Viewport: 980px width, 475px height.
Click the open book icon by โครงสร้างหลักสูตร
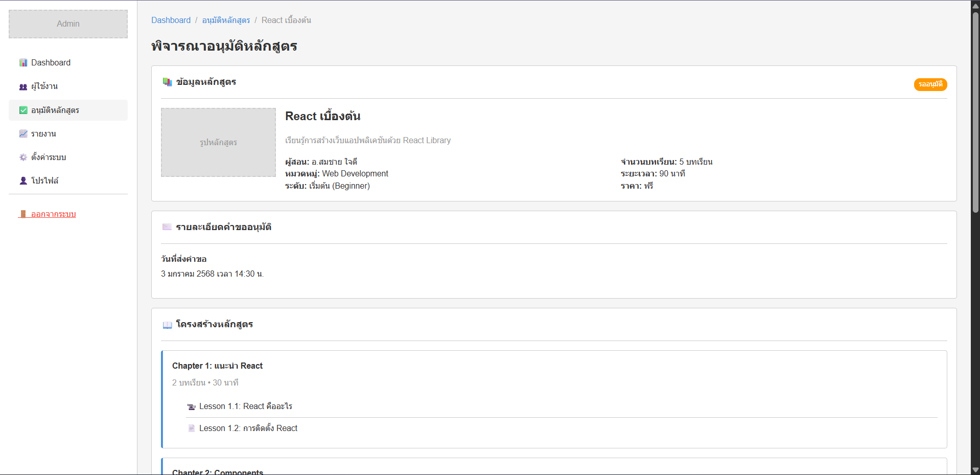pos(167,325)
